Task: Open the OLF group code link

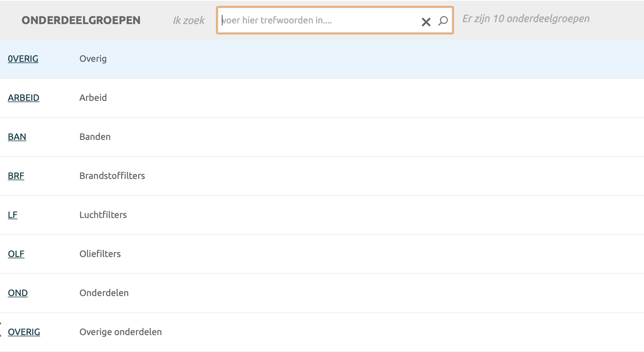Action: (16, 254)
